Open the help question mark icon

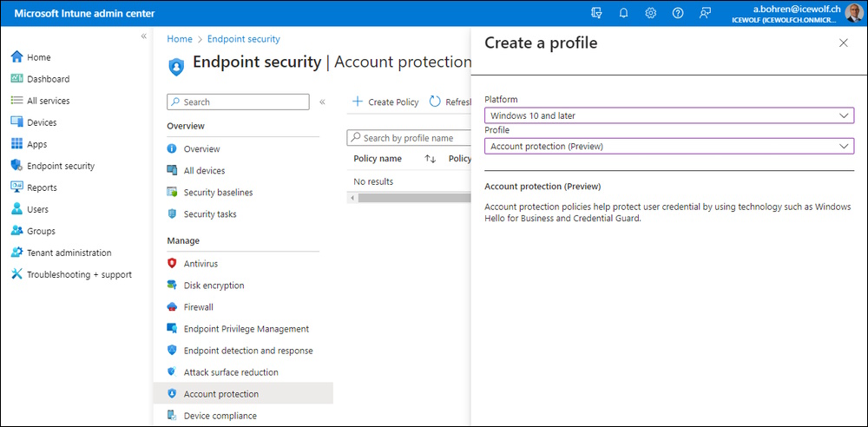(678, 13)
